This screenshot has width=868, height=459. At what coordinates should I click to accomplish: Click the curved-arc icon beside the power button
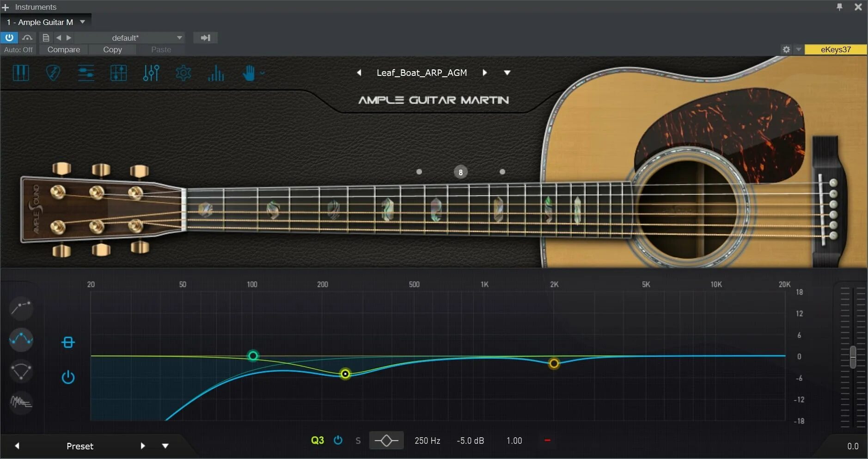coord(27,37)
